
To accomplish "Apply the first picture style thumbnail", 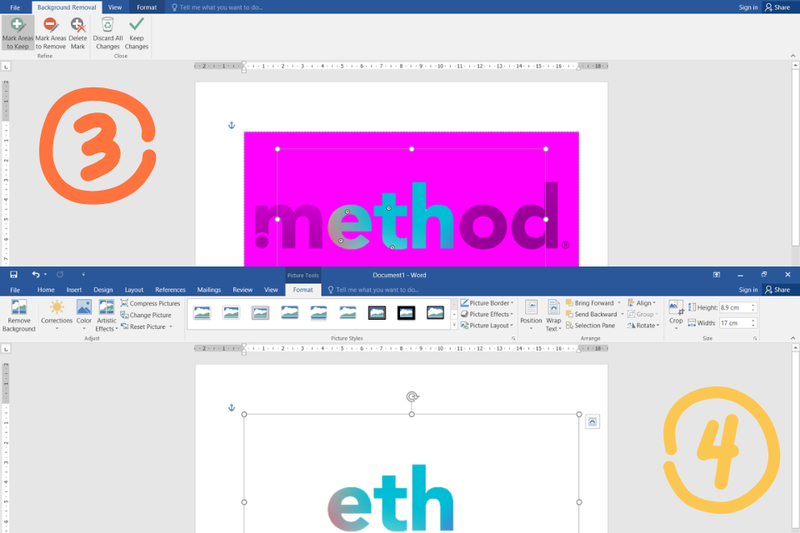I will tap(202, 313).
